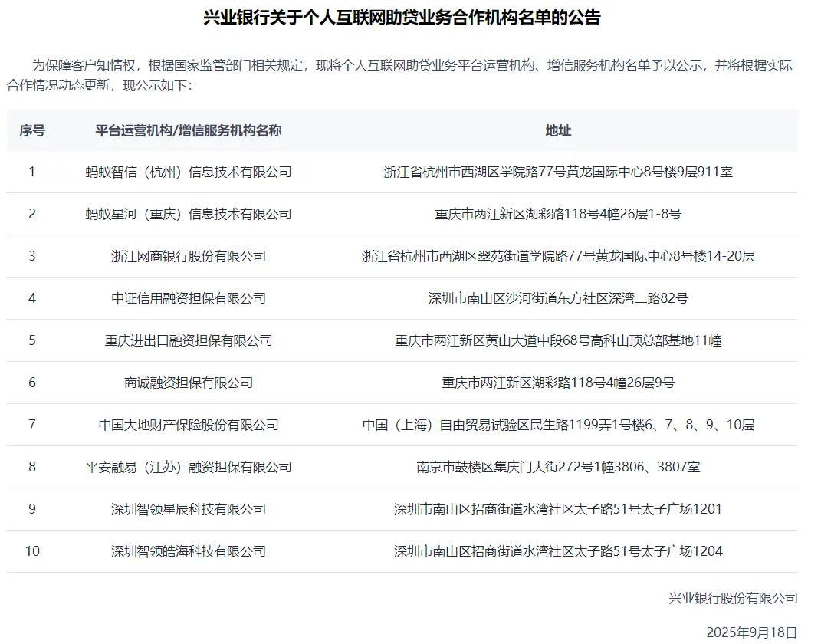This screenshot has height=644, width=821.
Task: Click serial number 2 cell
Action: tap(32, 214)
